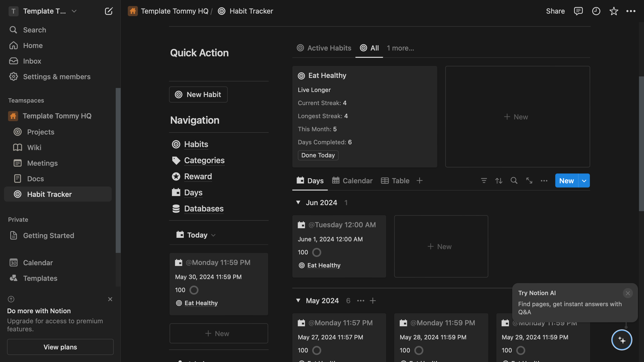Expand the 1 more... views list
This screenshot has height=362, width=644.
[400, 48]
